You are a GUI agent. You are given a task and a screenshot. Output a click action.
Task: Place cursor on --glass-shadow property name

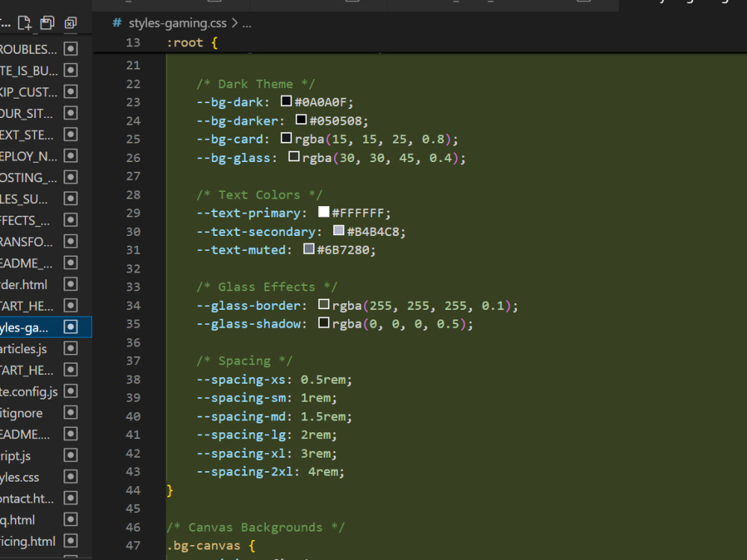pyautogui.click(x=248, y=324)
